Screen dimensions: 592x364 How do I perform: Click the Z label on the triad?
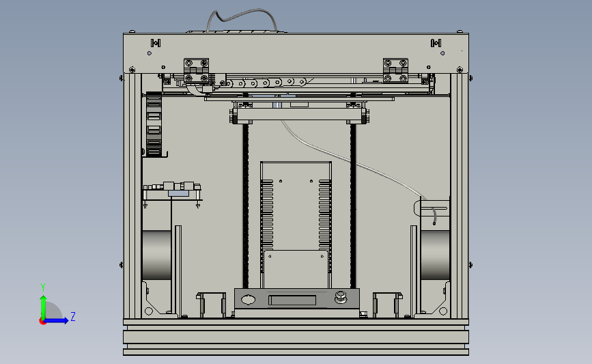pyautogui.click(x=73, y=316)
